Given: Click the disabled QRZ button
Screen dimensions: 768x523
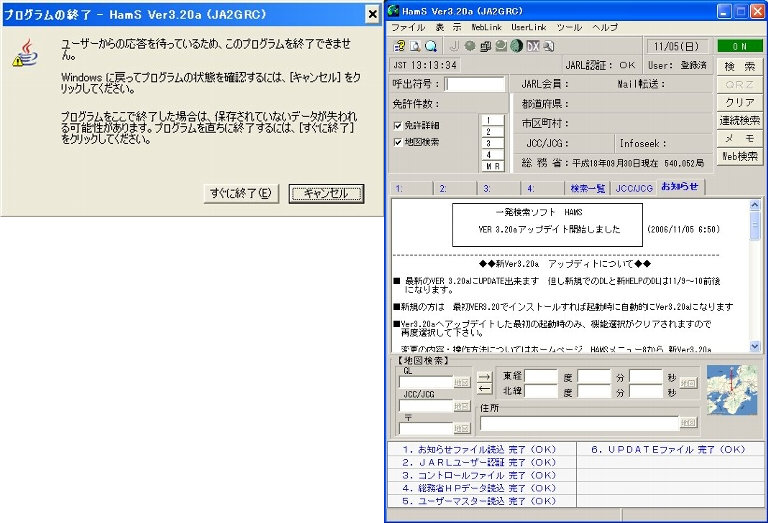Looking at the screenshot, I should point(740,84).
